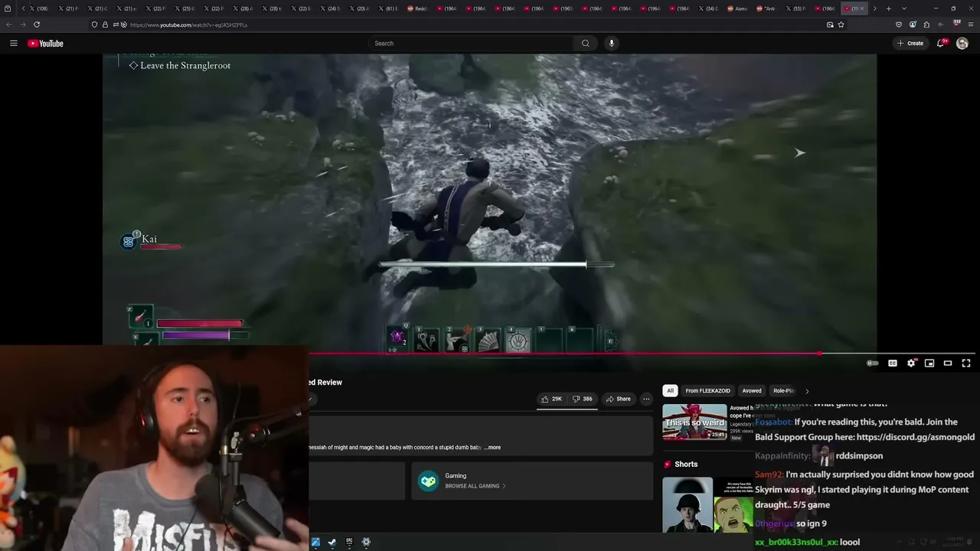Show more category chips arrow
Image resolution: width=980 pixels, height=551 pixels.
[806, 391]
